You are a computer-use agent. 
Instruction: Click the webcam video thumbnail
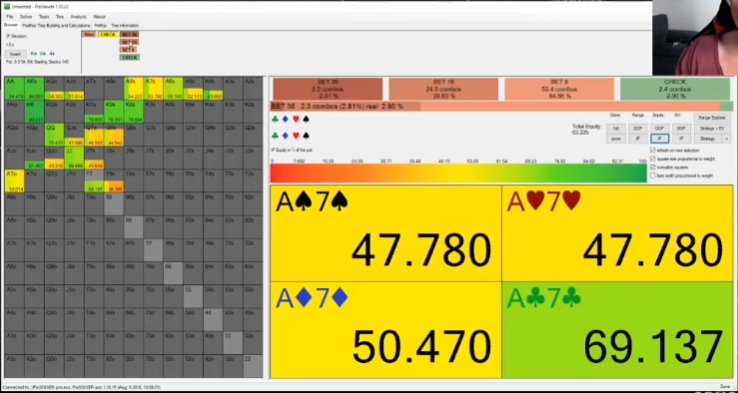[x=695, y=38]
